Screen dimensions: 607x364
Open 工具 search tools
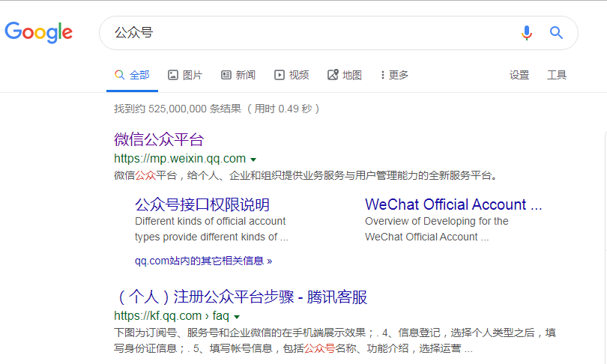pyautogui.click(x=557, y=75)
